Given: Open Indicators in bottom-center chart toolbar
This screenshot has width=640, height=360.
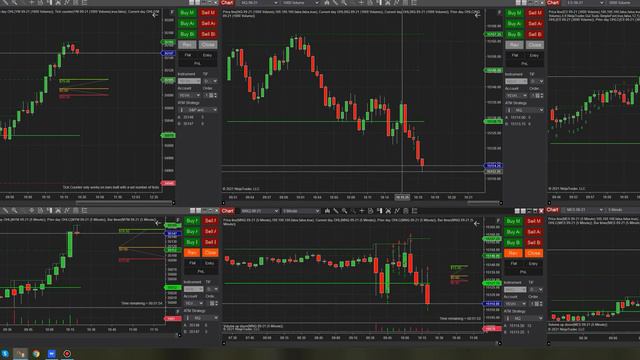Looking at the screenshot, I should pyautogui.click(x=388, y=211).
